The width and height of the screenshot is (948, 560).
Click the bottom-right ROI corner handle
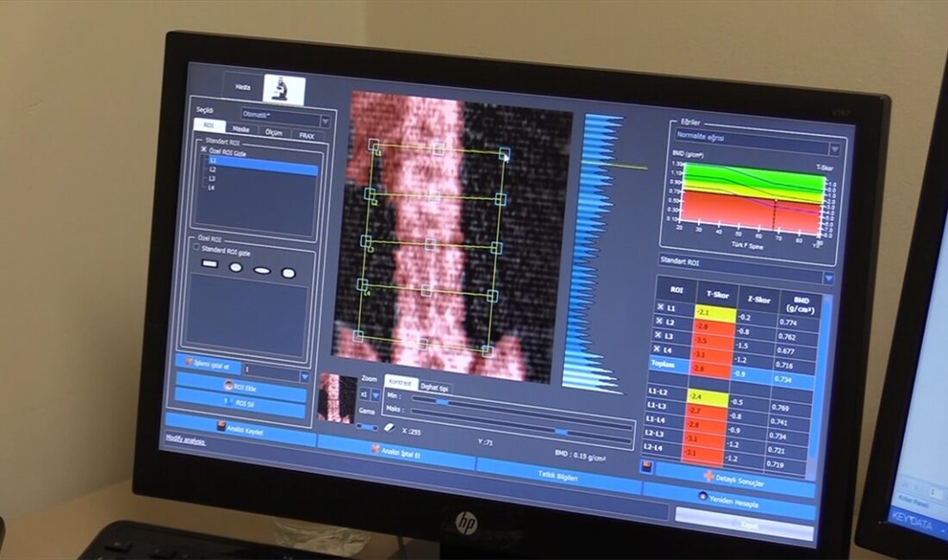487,350
